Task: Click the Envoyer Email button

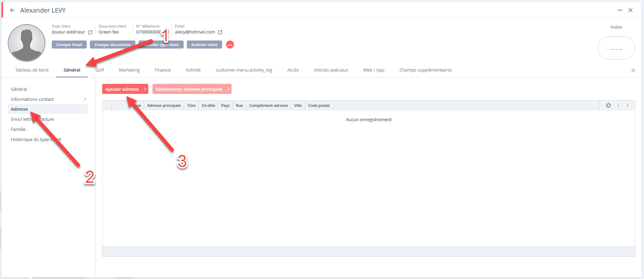Action: click(x=69, y=45)
